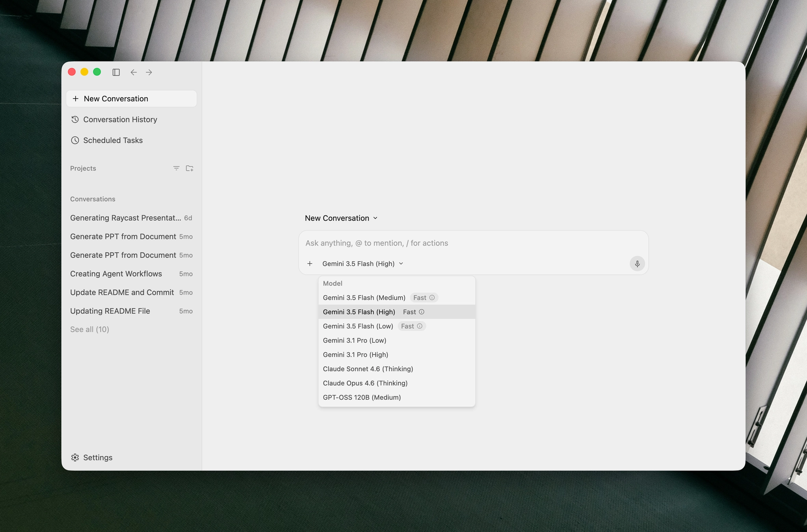
Task: Select Gemini 3.5 Flash (High) in menu
Action: click(397, 312)
